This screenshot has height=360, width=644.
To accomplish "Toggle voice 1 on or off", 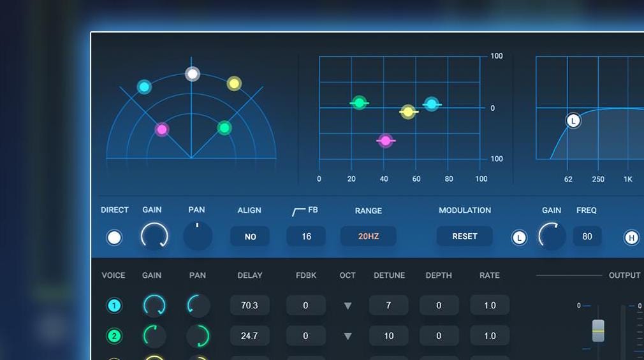I will coord(114,305).
